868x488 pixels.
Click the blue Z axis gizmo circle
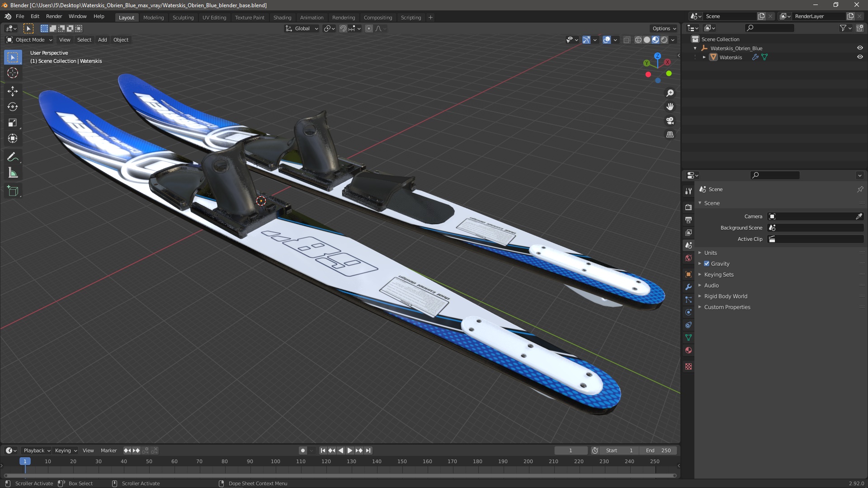tap(657, 56)
